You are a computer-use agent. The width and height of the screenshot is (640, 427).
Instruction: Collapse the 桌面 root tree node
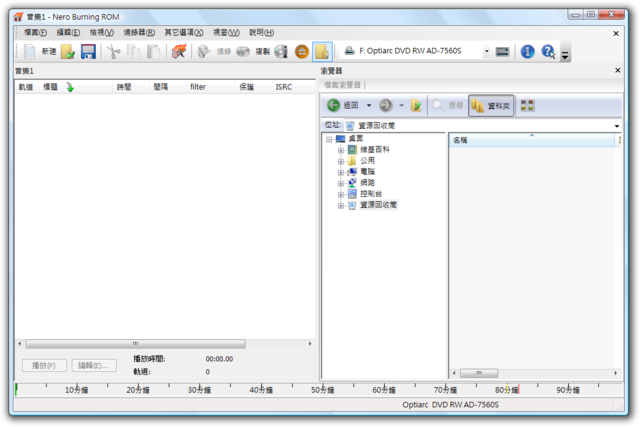[x=329, y=139]
